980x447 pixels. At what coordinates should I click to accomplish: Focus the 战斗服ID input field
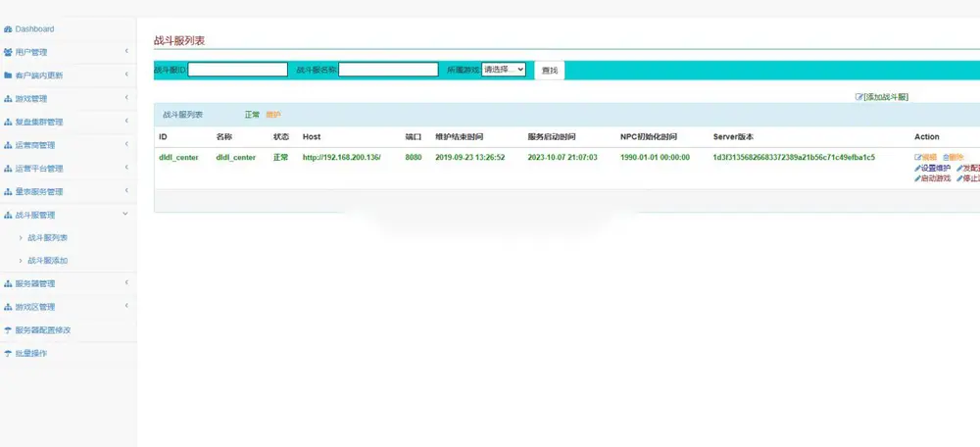238,70
